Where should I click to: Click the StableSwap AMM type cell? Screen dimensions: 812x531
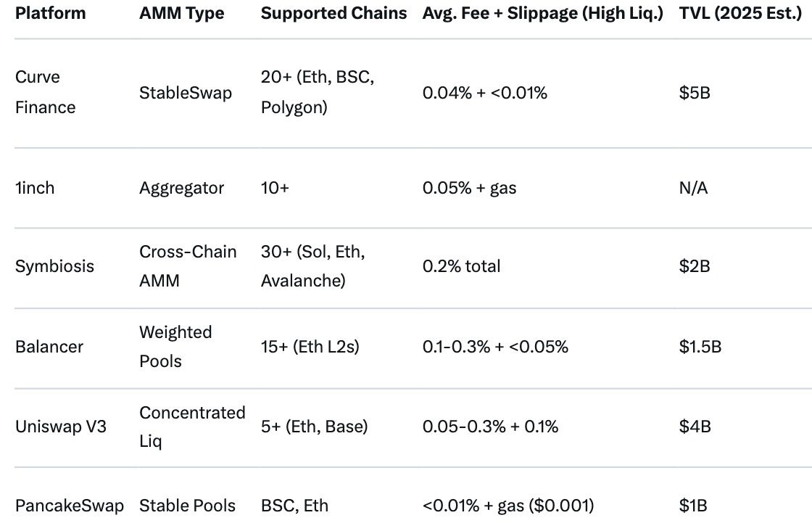click(186, 92)
